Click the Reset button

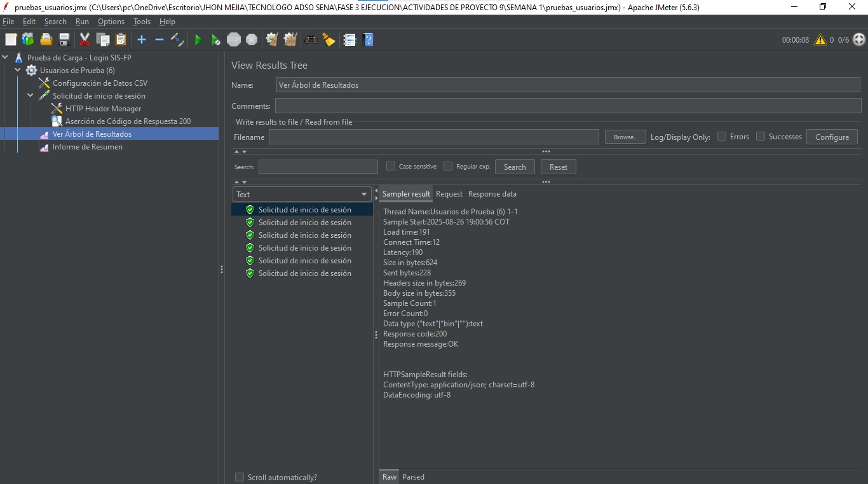click(x=559, y=167)
